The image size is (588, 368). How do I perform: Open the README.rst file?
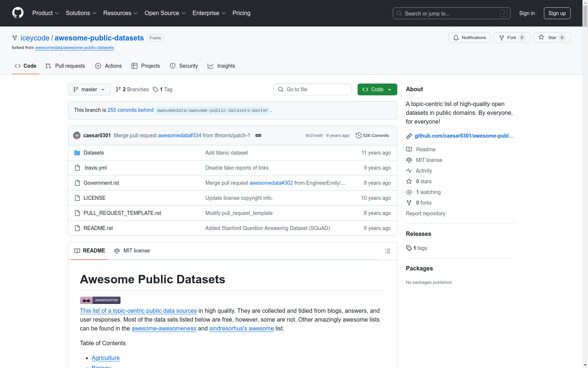pyautogui.click(x=98, y=228)
